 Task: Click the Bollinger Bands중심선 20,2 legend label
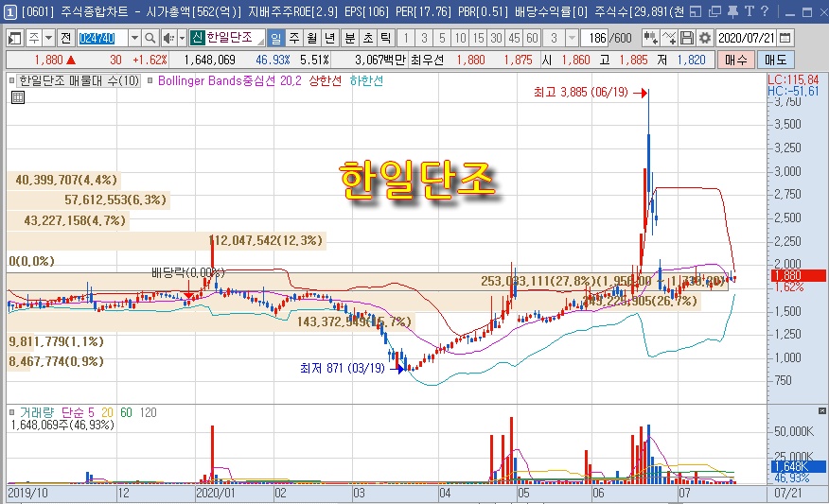(x=229, y=80)
